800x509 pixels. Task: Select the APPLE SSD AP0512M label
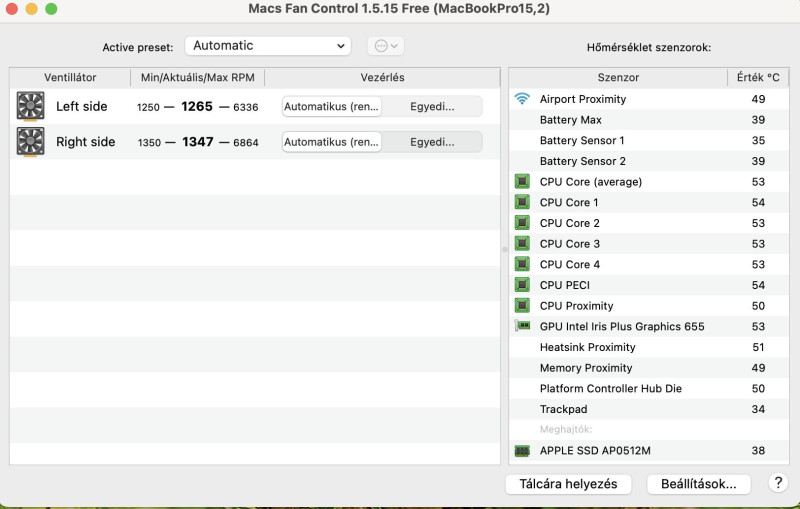[x=595, y=450]
